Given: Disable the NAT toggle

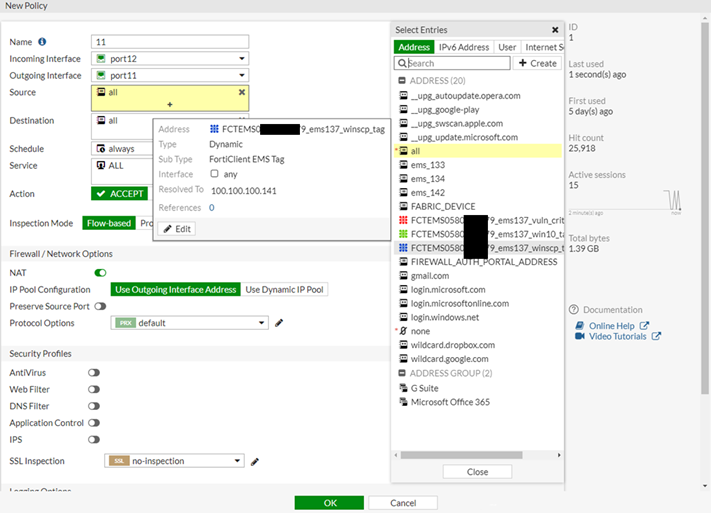Looking at the screenshot, I should 100,272.
